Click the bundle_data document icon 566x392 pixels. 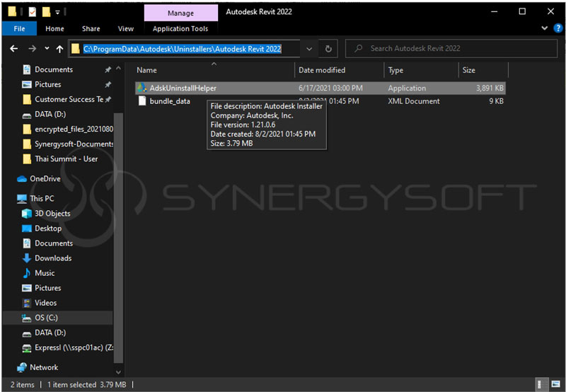point(142,101)
